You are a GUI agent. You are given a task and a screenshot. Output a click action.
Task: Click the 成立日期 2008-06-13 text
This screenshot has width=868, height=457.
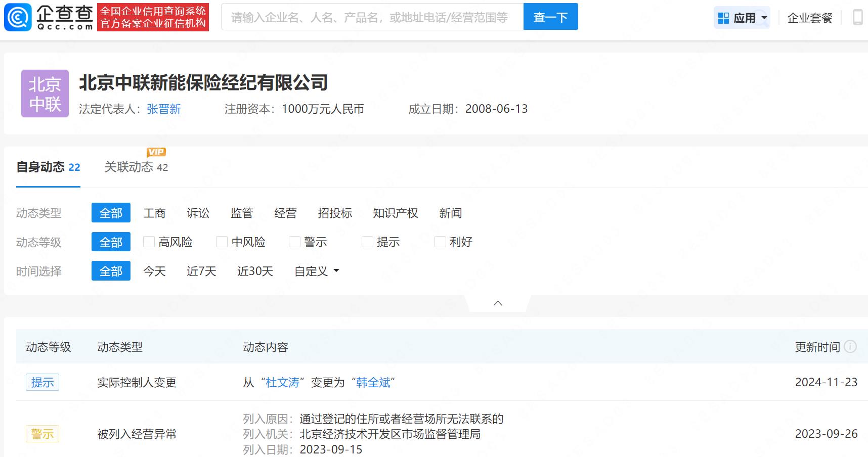[468, 109]
